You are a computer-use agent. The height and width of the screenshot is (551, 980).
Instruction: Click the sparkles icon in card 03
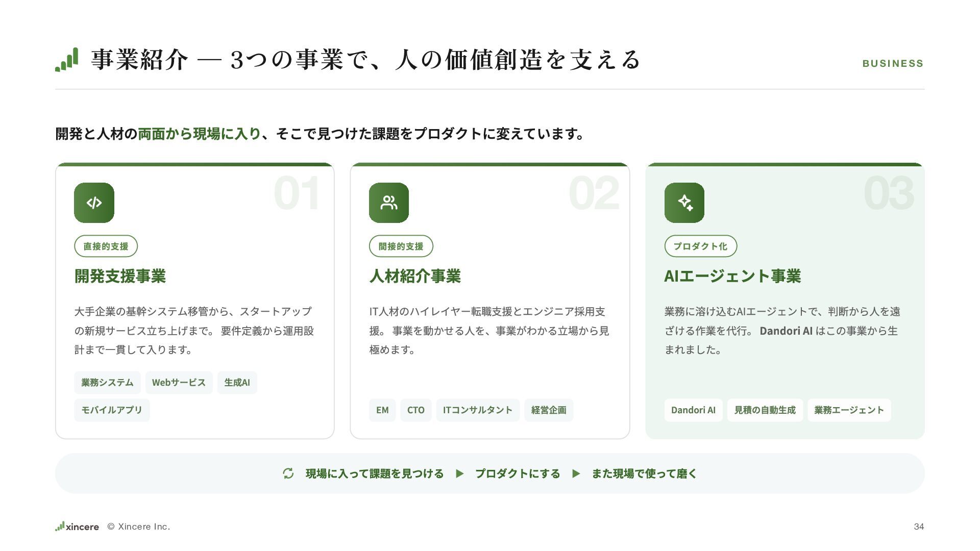tap(684, 203)
